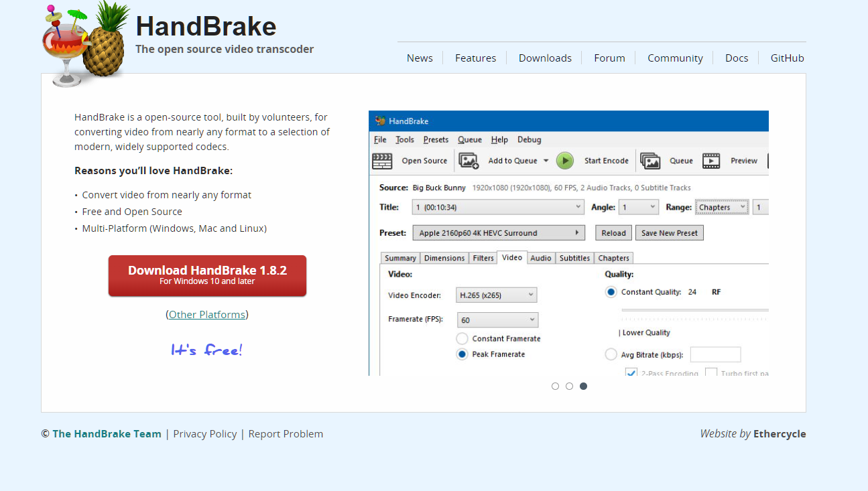
Task: Toggle the 2-Pass Encoding checkbox
Action: pyautogui.click(x=631, y=372)
